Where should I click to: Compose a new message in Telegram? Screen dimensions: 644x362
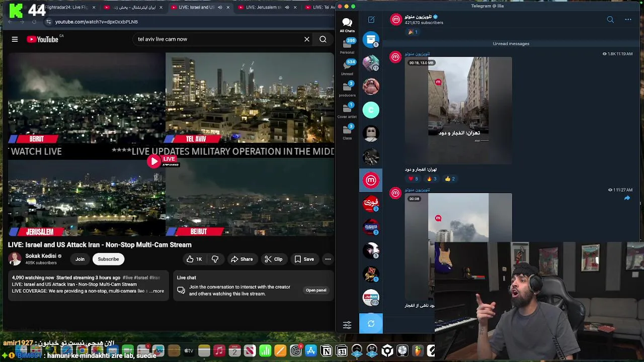(371, 20)
